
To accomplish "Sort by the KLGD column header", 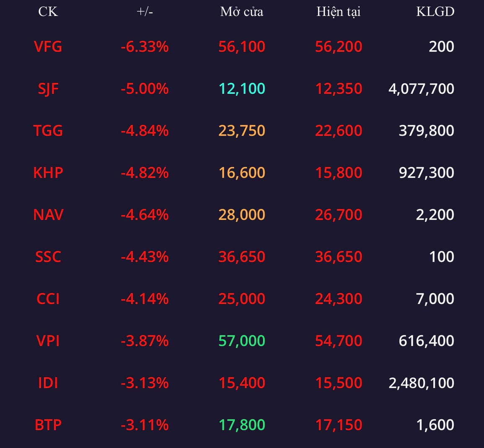I will click(435, 12).
